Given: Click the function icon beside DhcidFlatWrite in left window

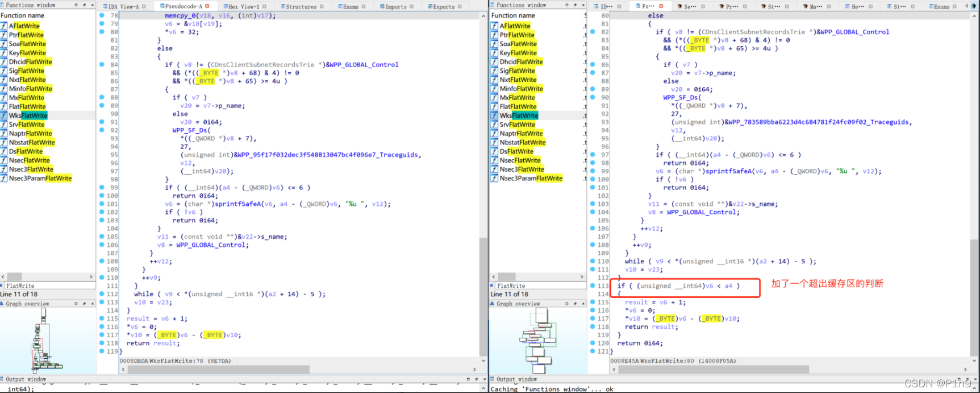Looking at the screenshot, I should [x=3, y=62].
